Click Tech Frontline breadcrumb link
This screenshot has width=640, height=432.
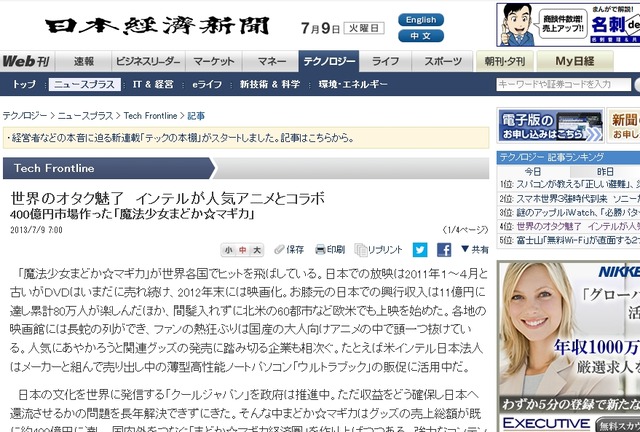tap(151, 116)
